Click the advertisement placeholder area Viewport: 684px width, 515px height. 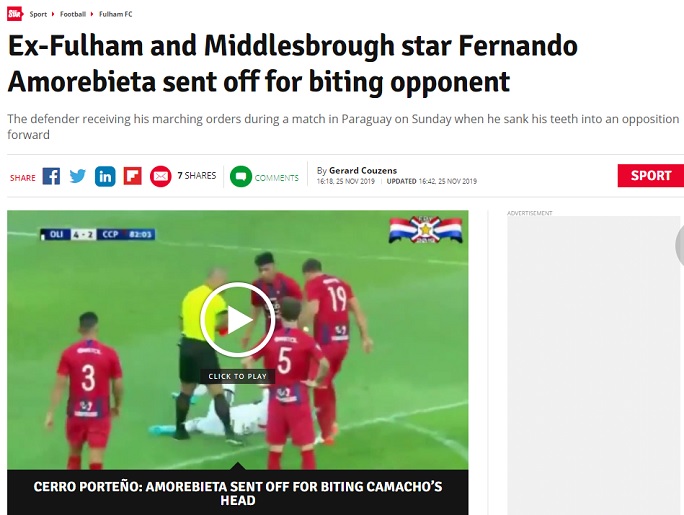click(x=594, y=365)
